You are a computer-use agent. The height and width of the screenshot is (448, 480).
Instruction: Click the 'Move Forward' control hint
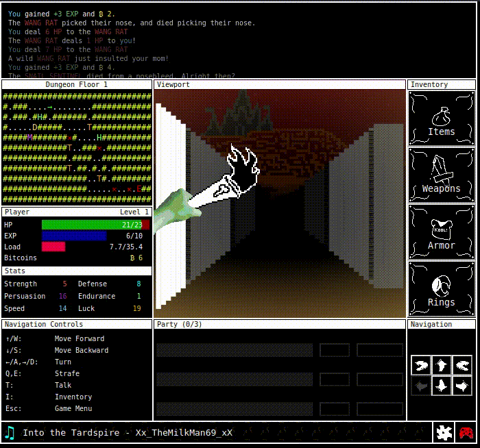80,338
